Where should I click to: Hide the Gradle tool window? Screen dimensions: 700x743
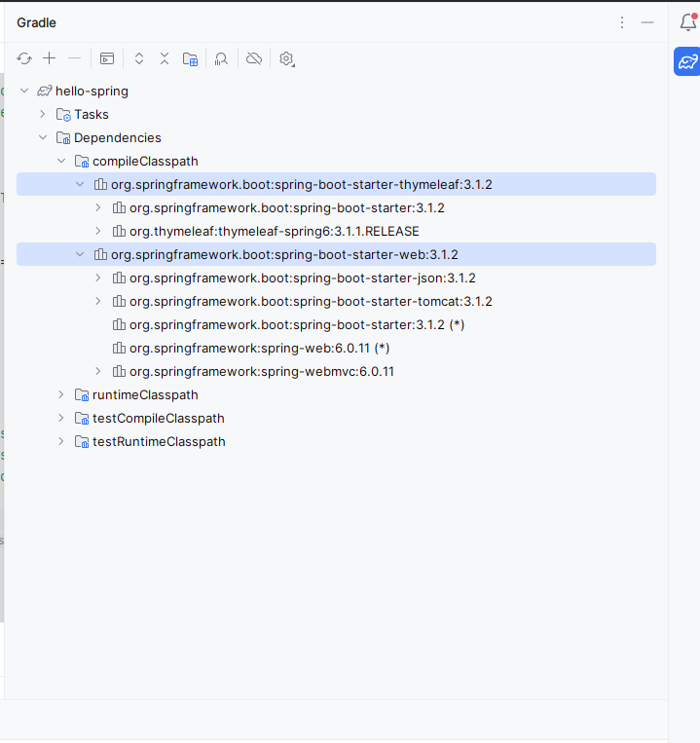647,22
